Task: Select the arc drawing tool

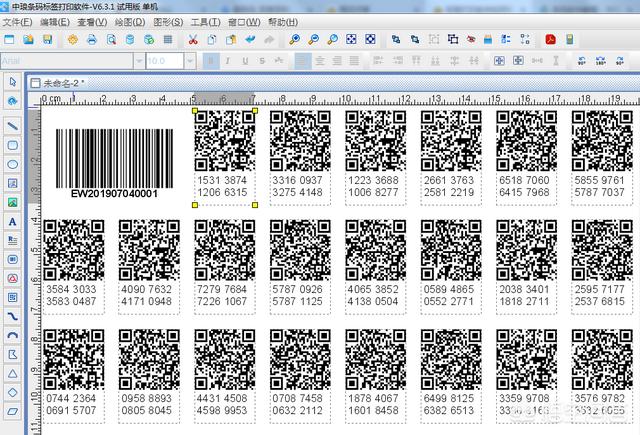Action: point(13,335)
